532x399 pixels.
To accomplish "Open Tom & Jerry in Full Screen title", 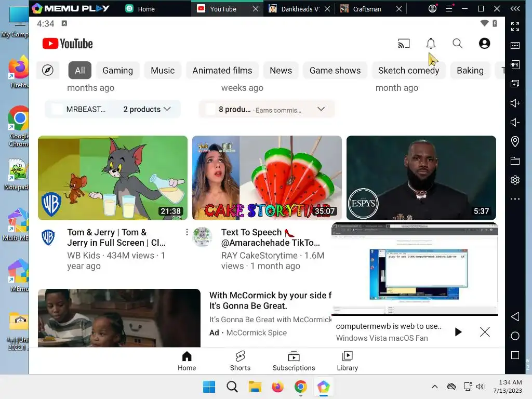I will coord(116,237).
